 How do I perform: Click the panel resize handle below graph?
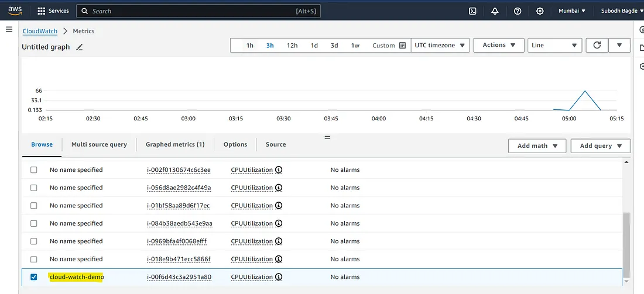click(327, 137)
